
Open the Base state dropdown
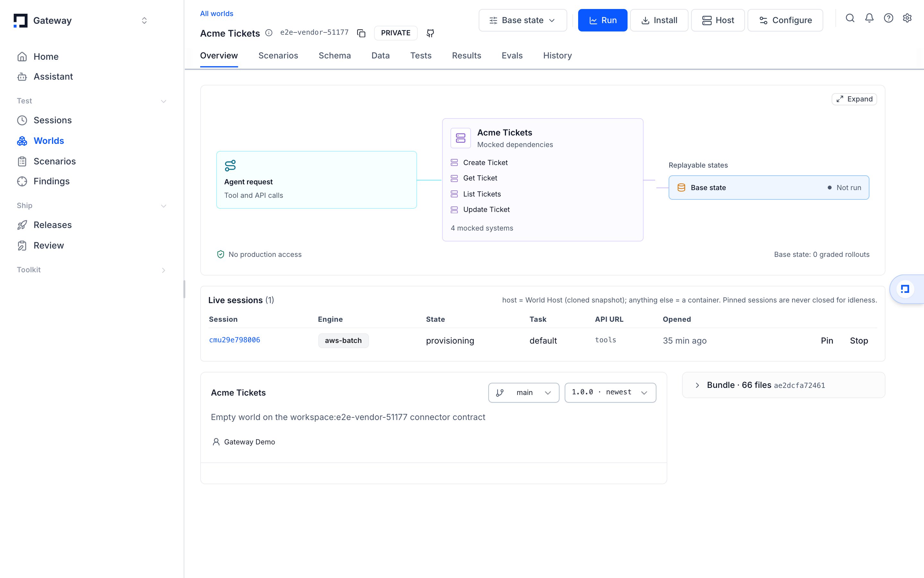(x=523, y=20)
